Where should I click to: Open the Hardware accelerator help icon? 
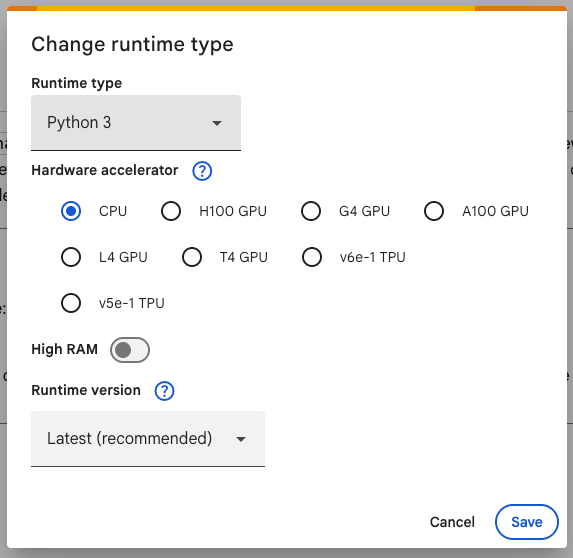202,171
